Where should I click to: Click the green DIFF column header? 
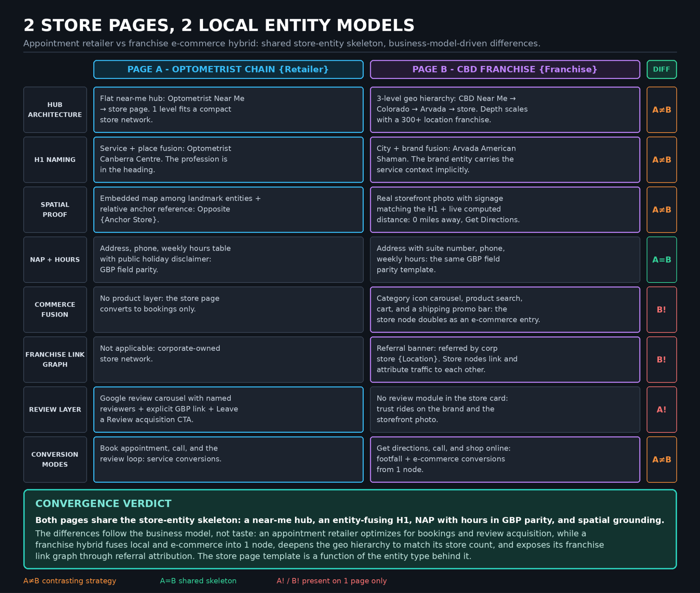point(661,69)
